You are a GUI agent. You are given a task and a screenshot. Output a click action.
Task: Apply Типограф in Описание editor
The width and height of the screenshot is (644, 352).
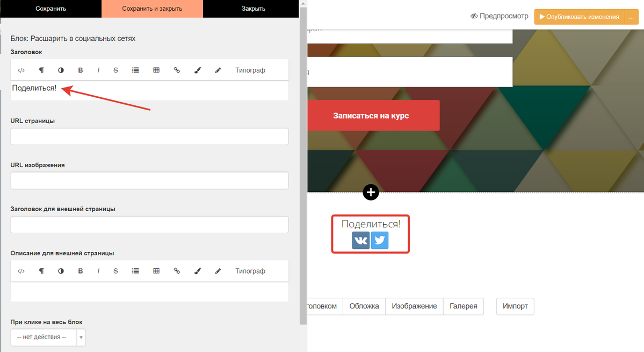coord(250,271)
